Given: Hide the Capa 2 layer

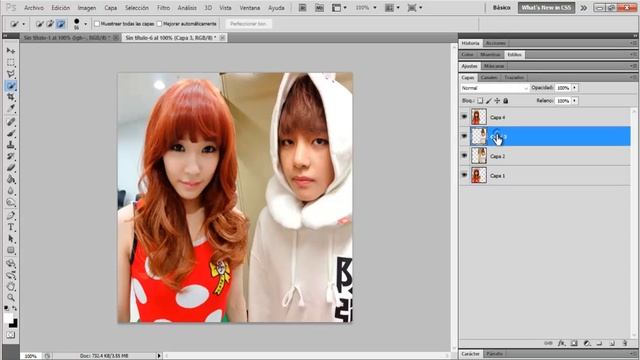Looking at the screenshot, I should click(x=464, y=156).
